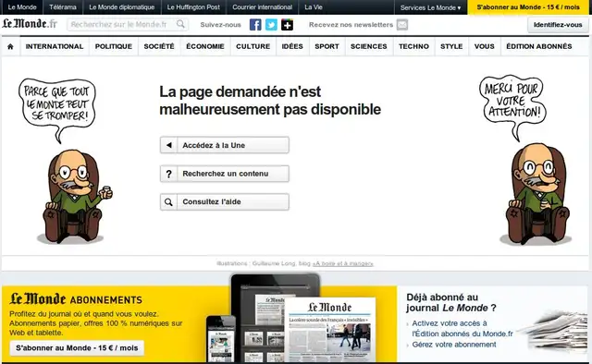
Task: Open the Culture section
Action: (x=253, y=46)
